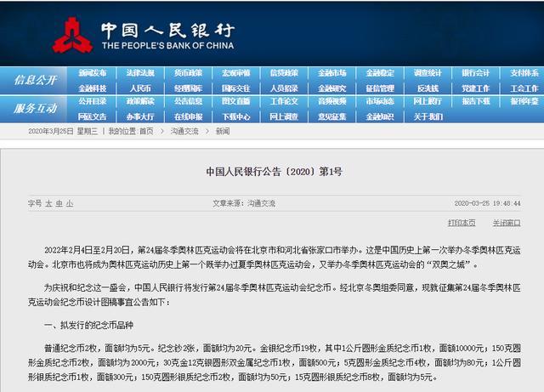Go to 首页 in the breadcrumb
Image resolution: width=544 pixels, height=392 pixels.
pyautogui.click(x=146, y=131)
